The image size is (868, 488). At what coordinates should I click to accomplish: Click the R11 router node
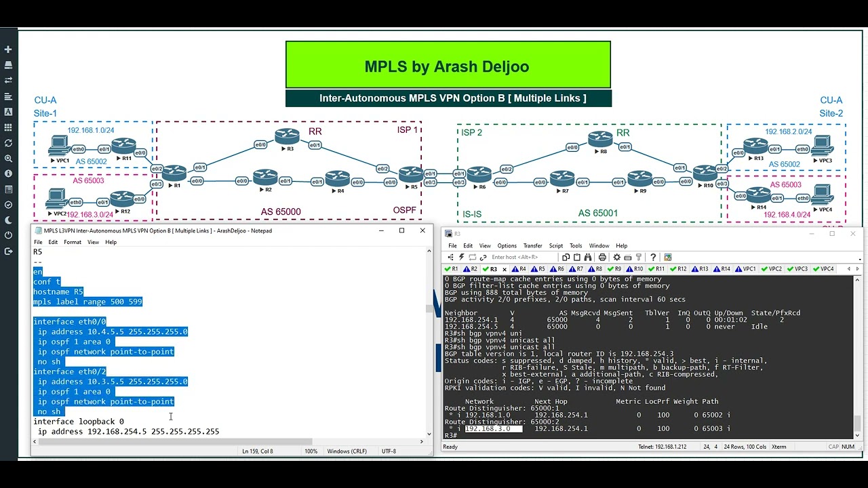(124, 146)
